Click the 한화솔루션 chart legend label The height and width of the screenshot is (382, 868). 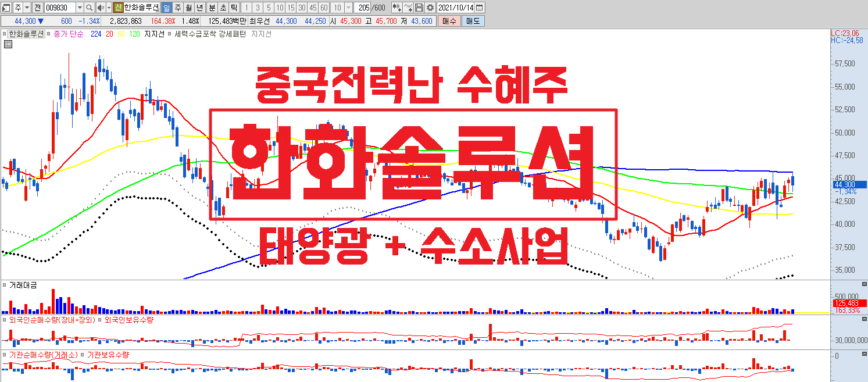click(x=26, y=34)
